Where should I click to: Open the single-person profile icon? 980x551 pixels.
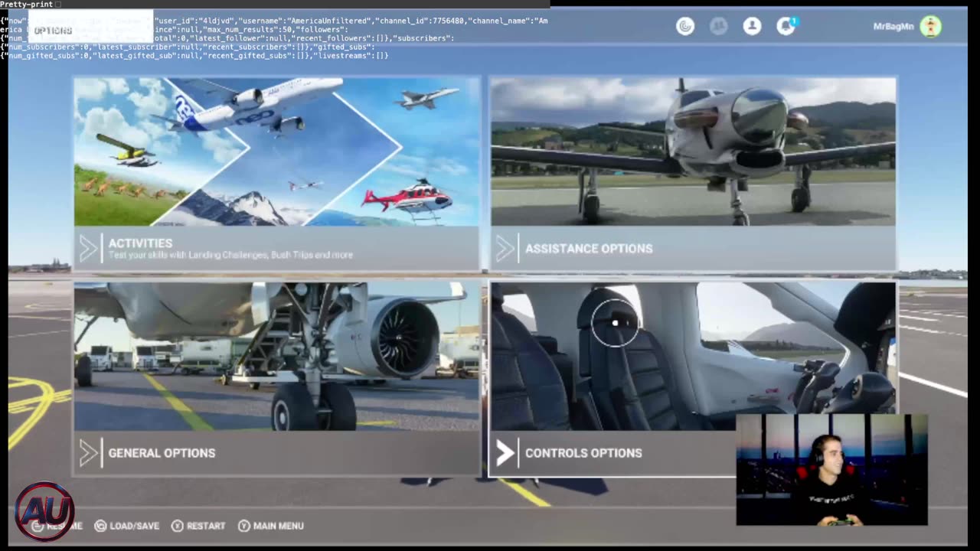click(x=752, y=26)
